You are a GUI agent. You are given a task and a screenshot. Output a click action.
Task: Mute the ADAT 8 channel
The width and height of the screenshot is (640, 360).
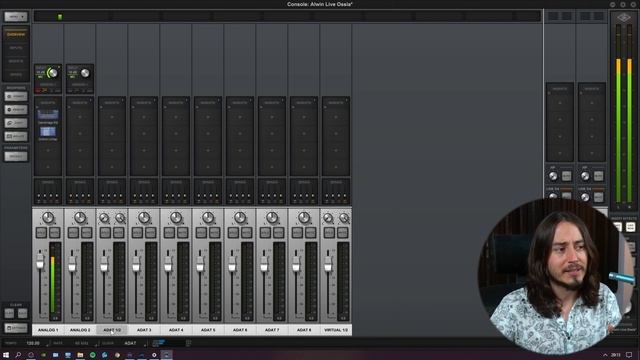(310, 232)
